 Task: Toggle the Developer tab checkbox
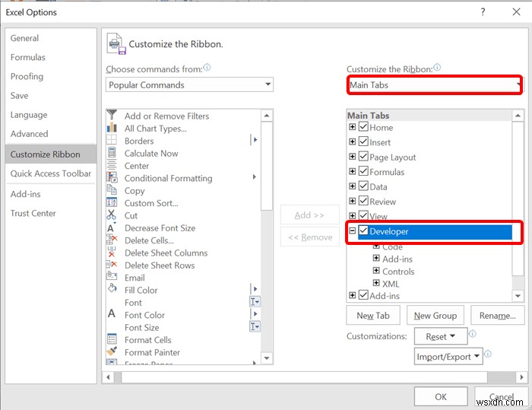[x=363, y=230]
